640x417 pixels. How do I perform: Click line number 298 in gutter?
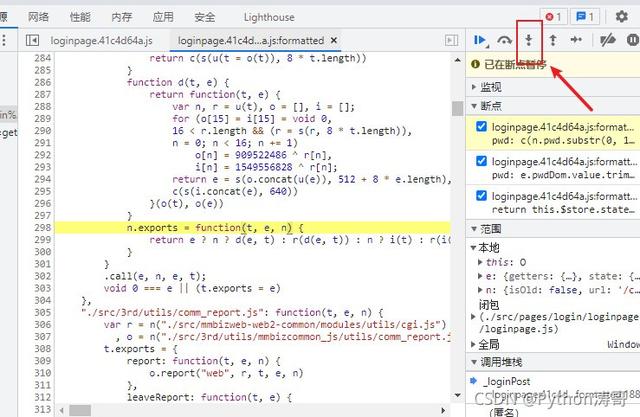click(x=42, y=228)
